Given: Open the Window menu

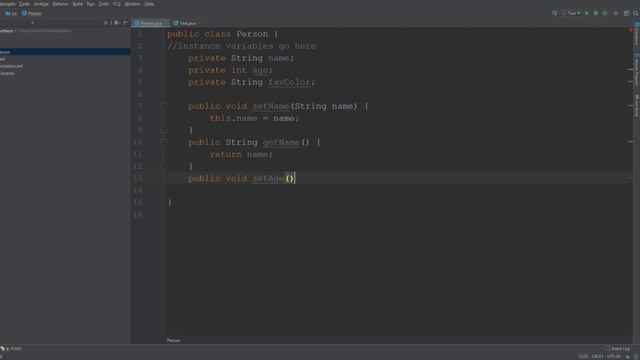Looking at the screenshot, I should coord(132,4).
